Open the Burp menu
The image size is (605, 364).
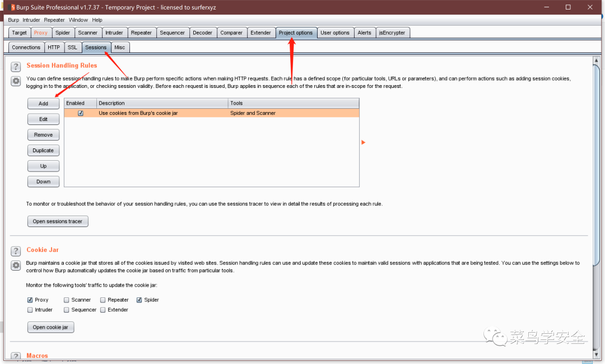point(13,20)
